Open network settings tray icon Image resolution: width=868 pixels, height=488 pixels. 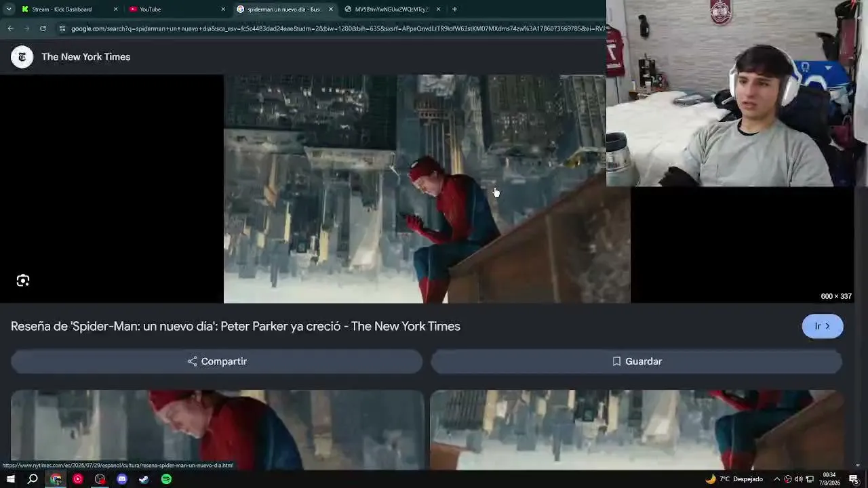(x=810, y=479)
